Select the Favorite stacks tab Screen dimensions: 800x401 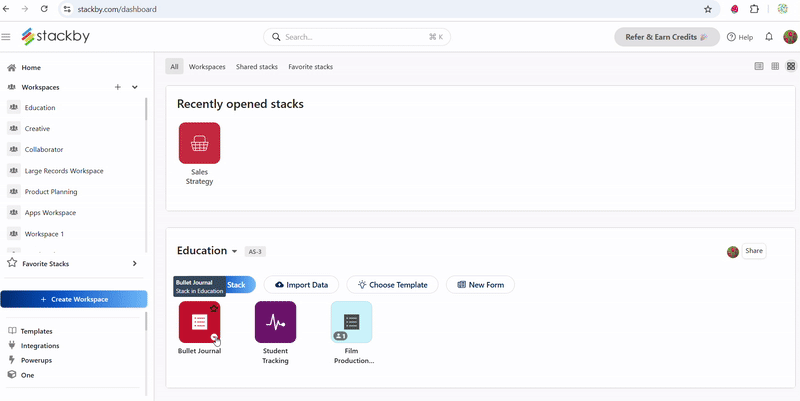(311, 67)
